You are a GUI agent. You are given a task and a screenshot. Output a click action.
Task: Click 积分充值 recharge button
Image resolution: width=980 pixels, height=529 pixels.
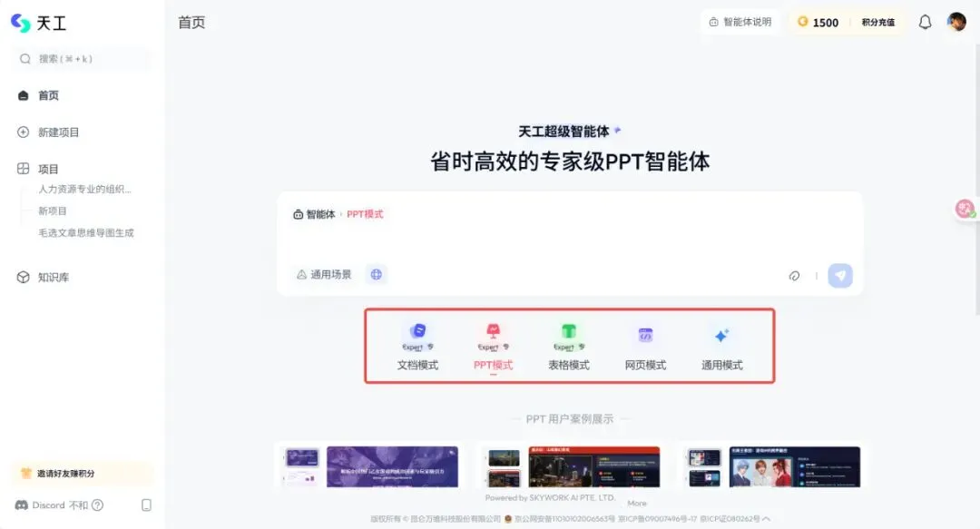[x=878, y=23]
